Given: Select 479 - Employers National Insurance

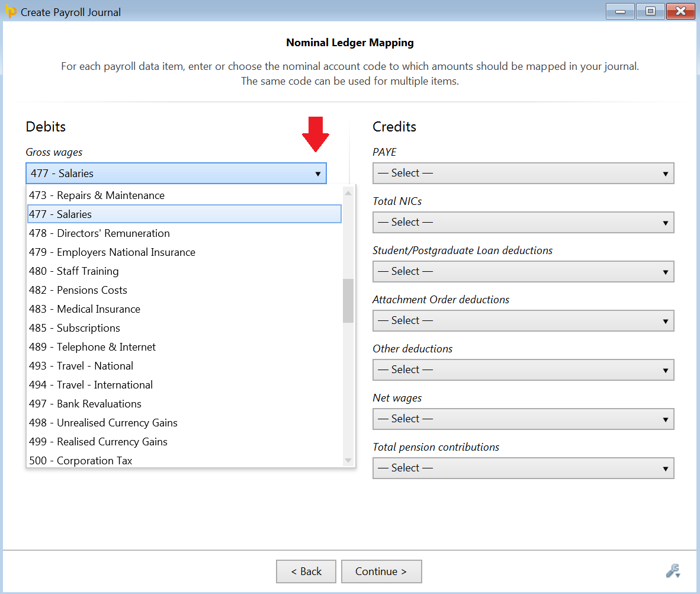Looking at the screenshot, I should 184,252.
